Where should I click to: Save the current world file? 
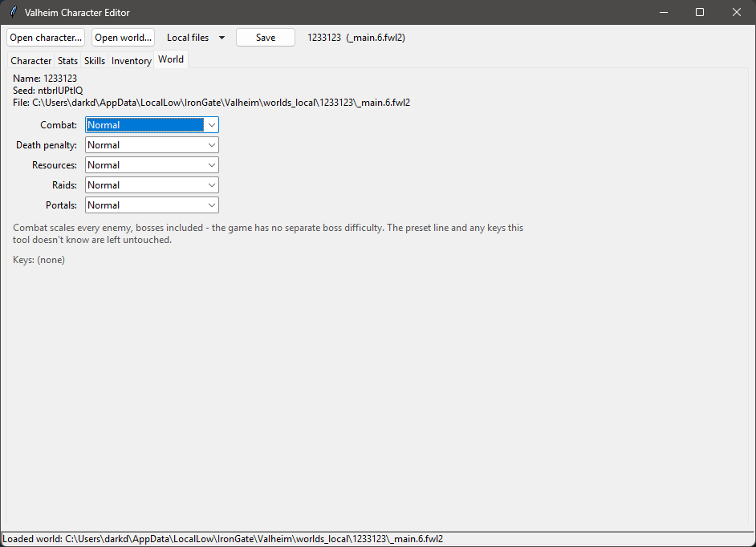(x=266, y=38)
